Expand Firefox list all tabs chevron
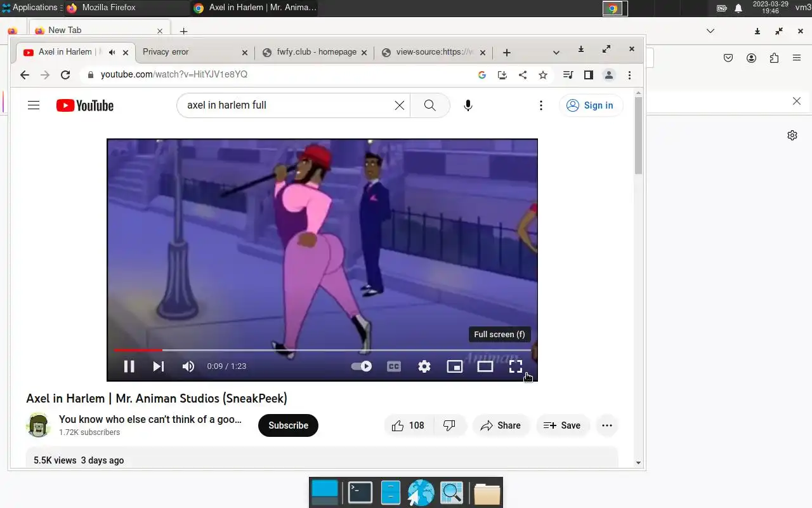The image size is (812, 508). (x=710, y=31)
